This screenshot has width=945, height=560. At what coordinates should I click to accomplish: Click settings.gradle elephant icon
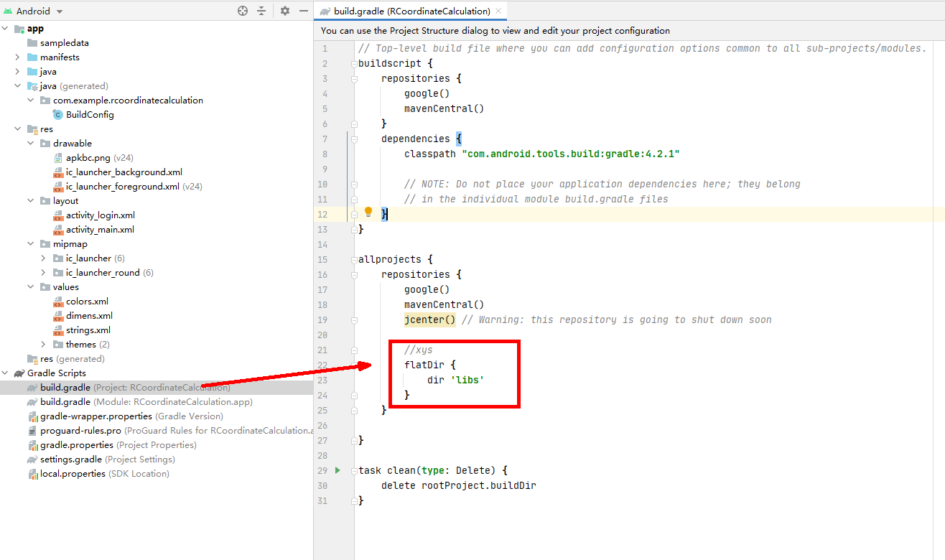click(x=32, y=459)
